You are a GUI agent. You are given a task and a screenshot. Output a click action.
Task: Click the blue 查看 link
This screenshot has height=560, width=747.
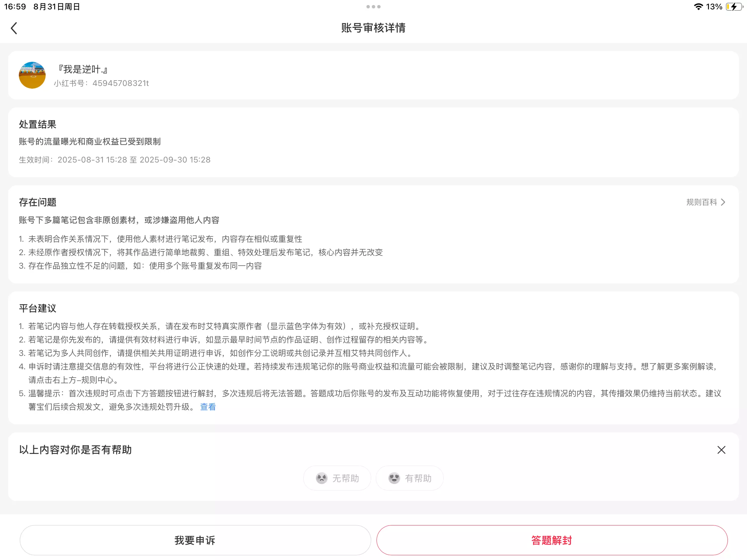tap(208, 407)
